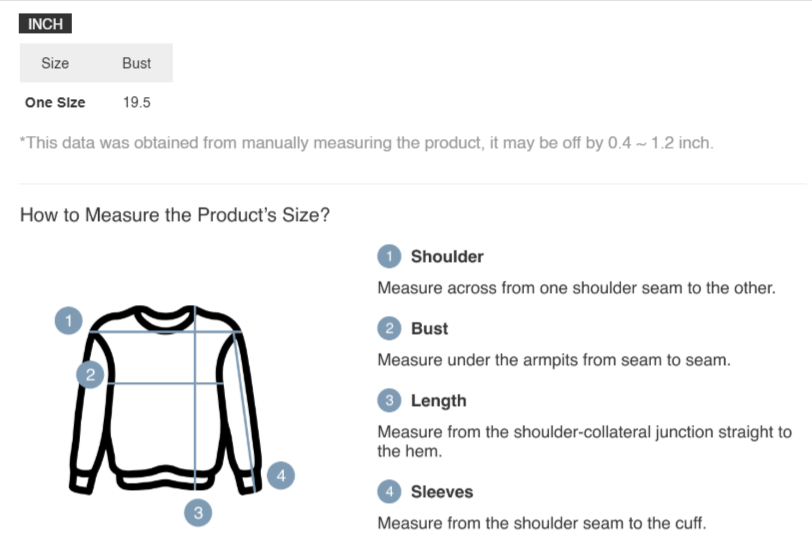The image size is (812, 559).
Task: Select the One Size row label
Action: (x=55, y=102)
